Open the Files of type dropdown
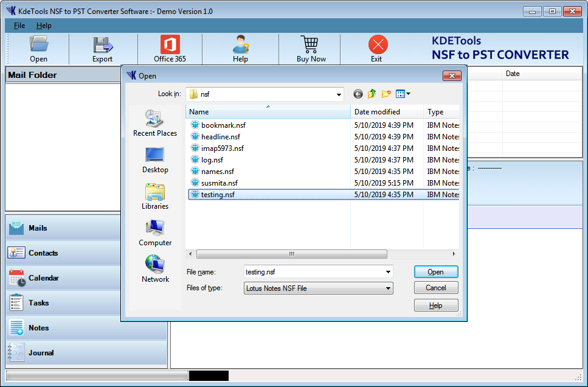The image size is (588, 387). click(388, 288)
